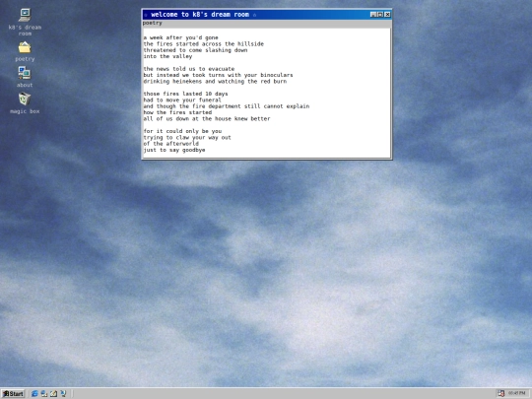Click the line about taking turns with binoculars

[x=218, y=75]
